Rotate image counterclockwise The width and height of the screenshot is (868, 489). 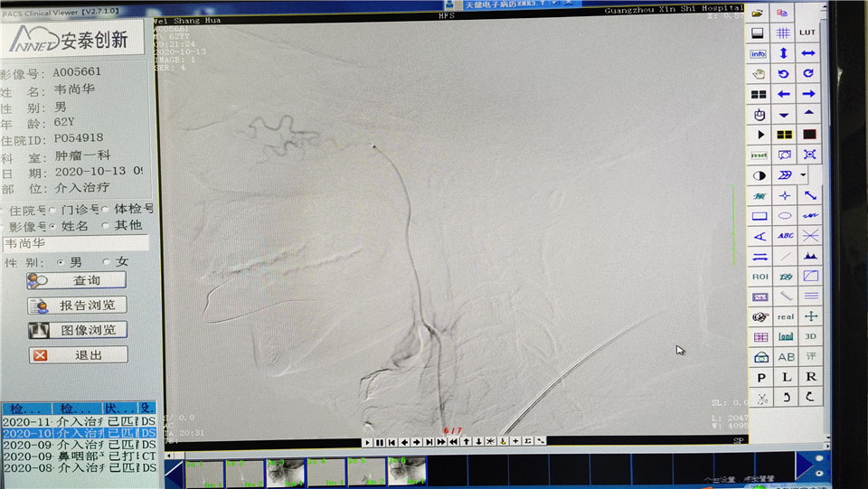point(783,73)
